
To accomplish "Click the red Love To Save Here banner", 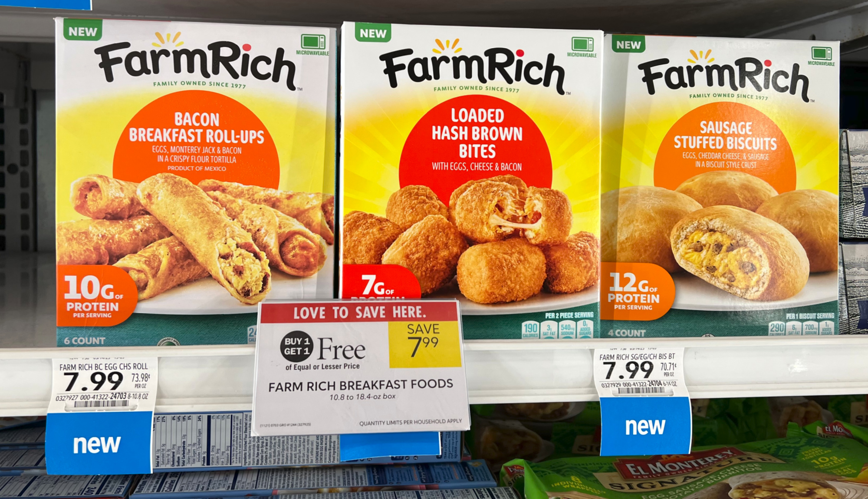I will 359,312.
